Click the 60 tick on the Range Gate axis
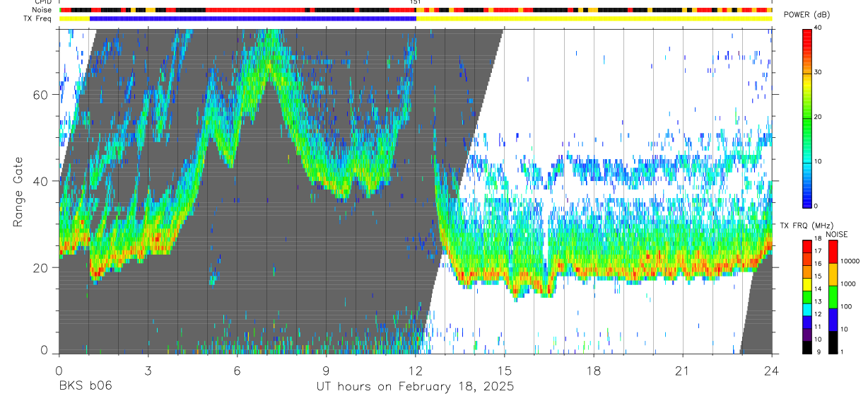This screenshot has height=401, width=868. [41, 95]
